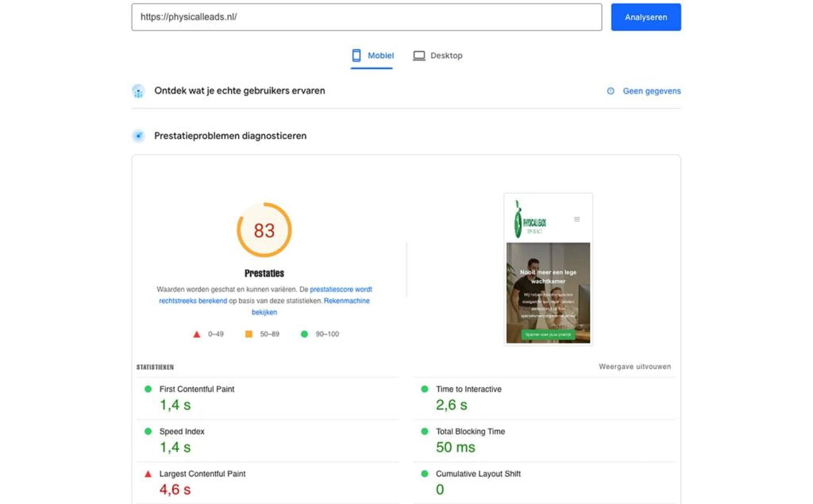The width and height of the screenshot is (813, 504).
Task: Select the phone icon in the Mobiel tab
Action: pyautogui.click(x=356, y=56)
